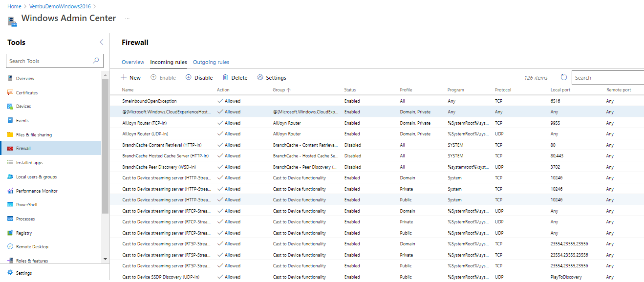This screenshot has height=282, width=644.
Task: Sort by the Protocol column header
Action: click(x=503, y=90)
